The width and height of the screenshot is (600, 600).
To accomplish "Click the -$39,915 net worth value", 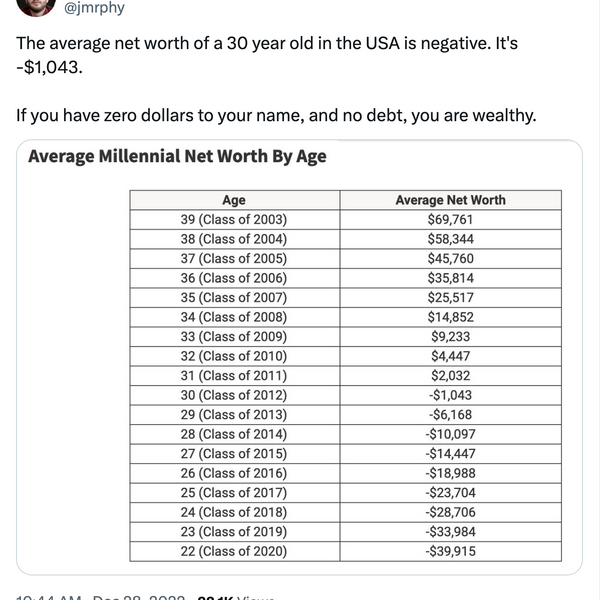I will (450, 551).
